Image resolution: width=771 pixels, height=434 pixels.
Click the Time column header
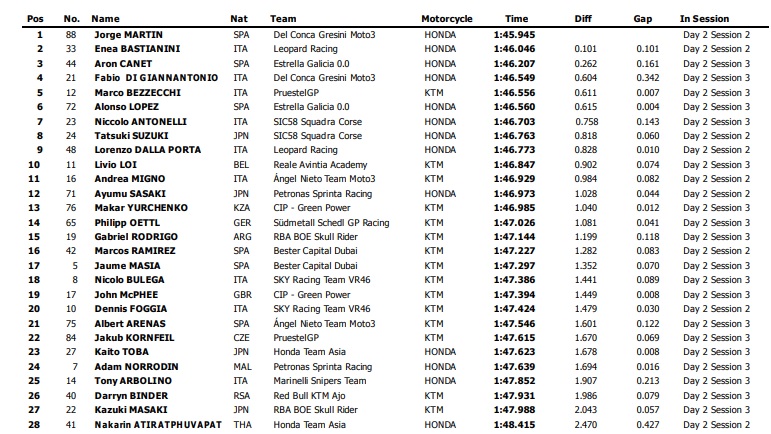(x=516, y=18)
